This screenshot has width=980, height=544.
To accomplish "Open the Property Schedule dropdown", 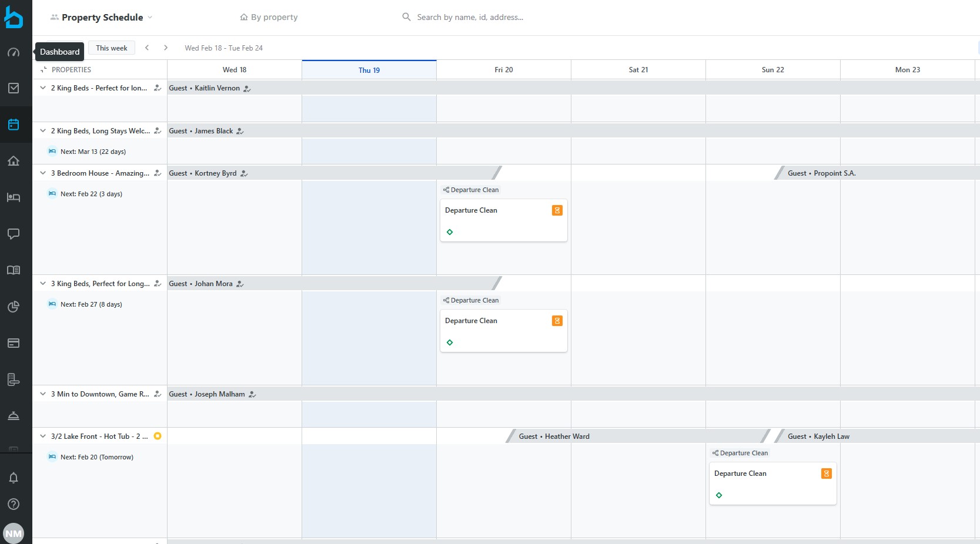I will (102, 18).
